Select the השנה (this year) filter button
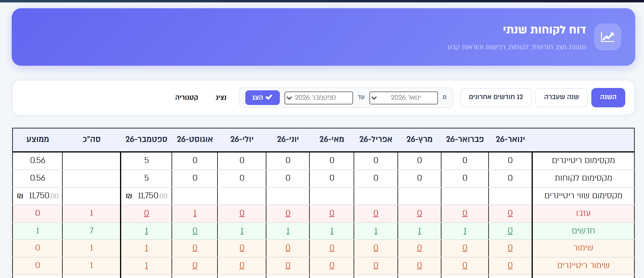Viewport: 644px width, 278px height. [x=608, y=97]
